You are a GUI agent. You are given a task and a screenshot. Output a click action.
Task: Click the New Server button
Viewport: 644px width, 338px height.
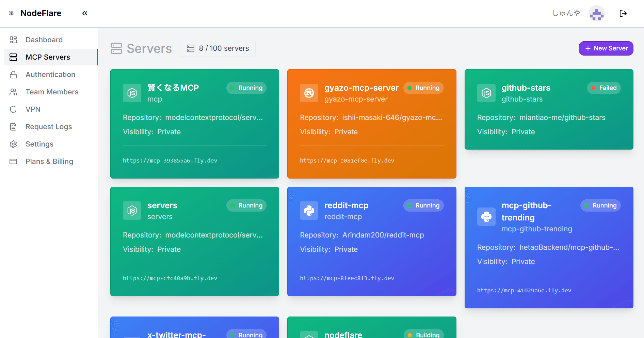[x=606, y=48]
